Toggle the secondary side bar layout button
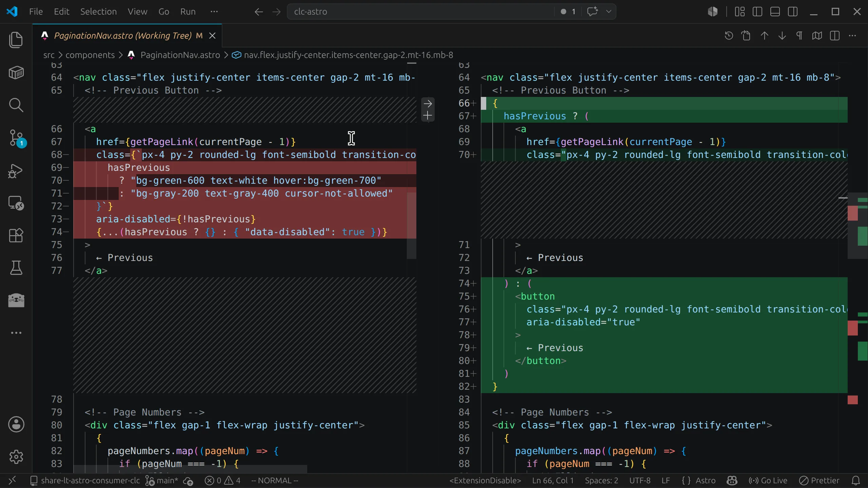The height and width of the screenshot is (488, 868). 792,12
